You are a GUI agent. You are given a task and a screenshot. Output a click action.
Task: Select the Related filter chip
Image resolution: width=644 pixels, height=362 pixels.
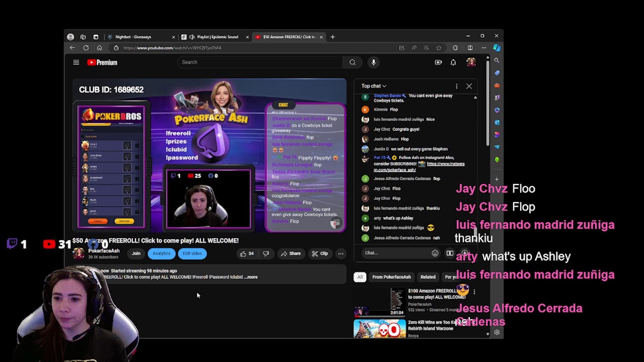pyautogui.click(x=428, y=277)
